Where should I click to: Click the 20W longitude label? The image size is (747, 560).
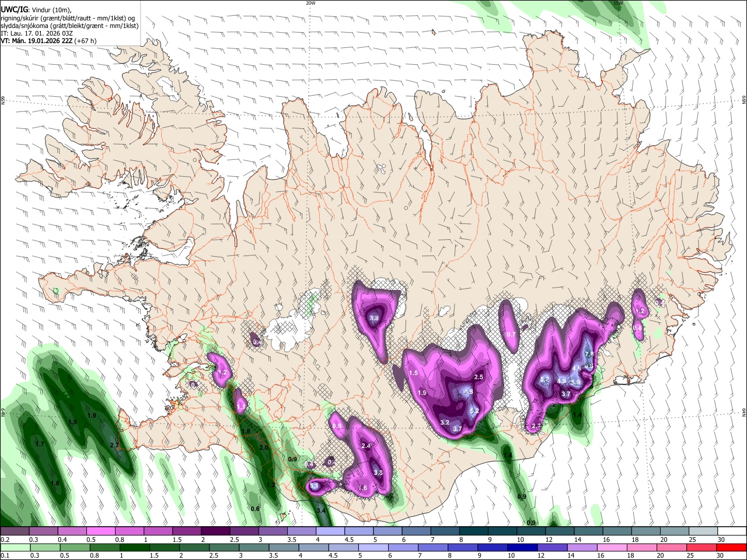tap(311, 3)
